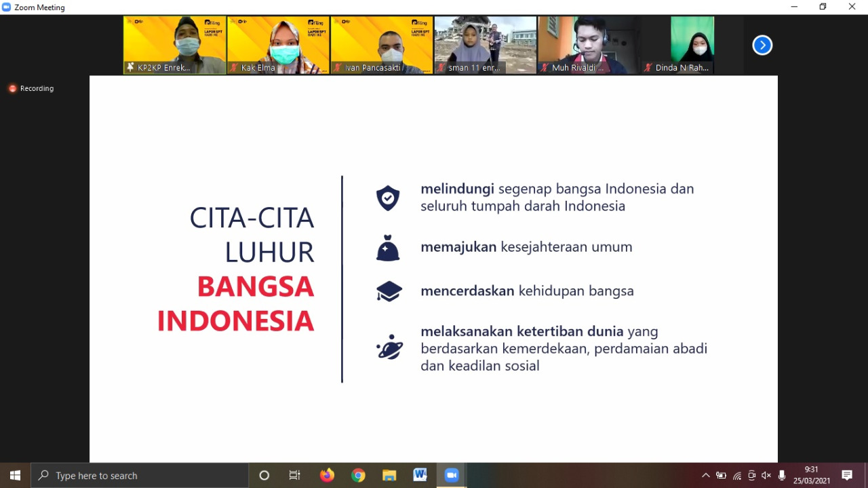Expand the hidden system tray icons chevron
The width and height of the screenshot is (868, 488).
coord(706,476)
